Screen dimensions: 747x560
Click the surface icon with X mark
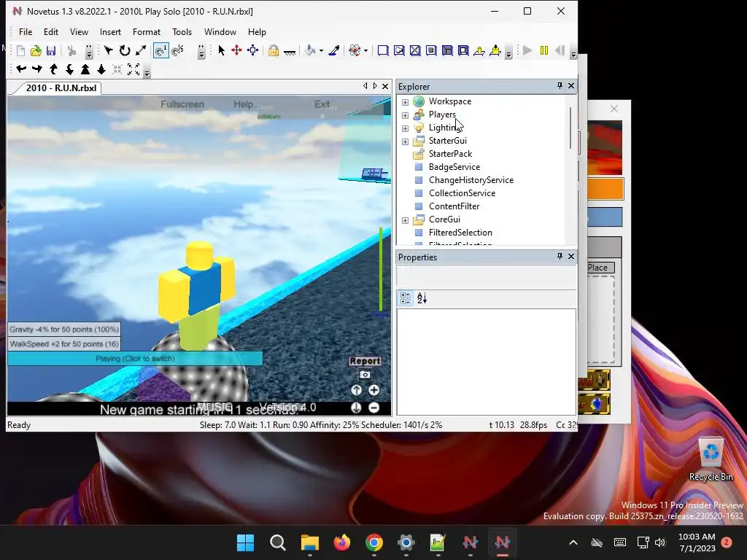click(x=415, y=50)
